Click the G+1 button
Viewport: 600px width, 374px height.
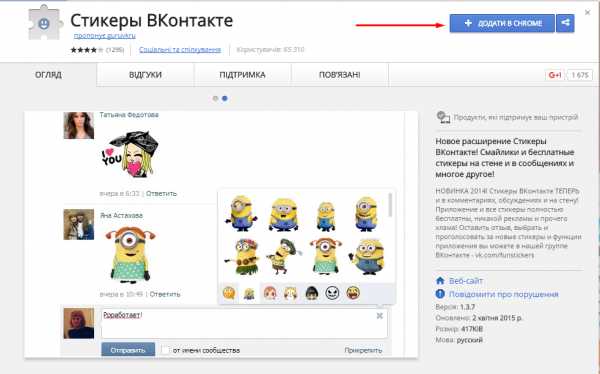pos(555,75)
